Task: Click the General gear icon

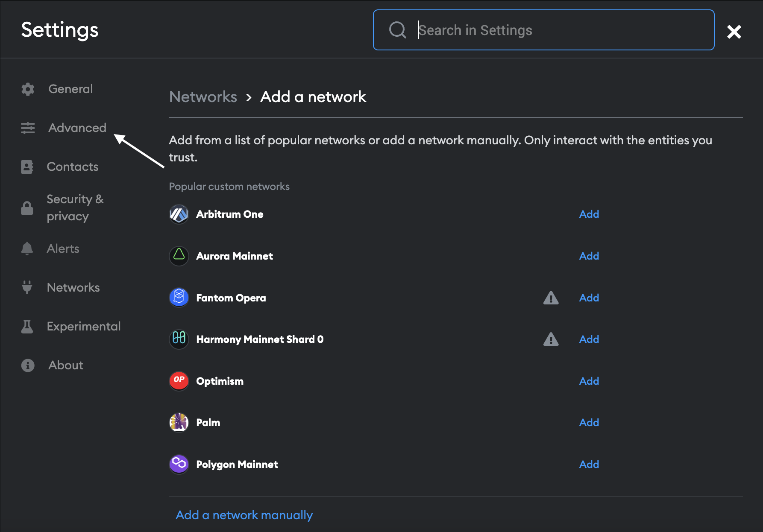Action: coord(28,89)
